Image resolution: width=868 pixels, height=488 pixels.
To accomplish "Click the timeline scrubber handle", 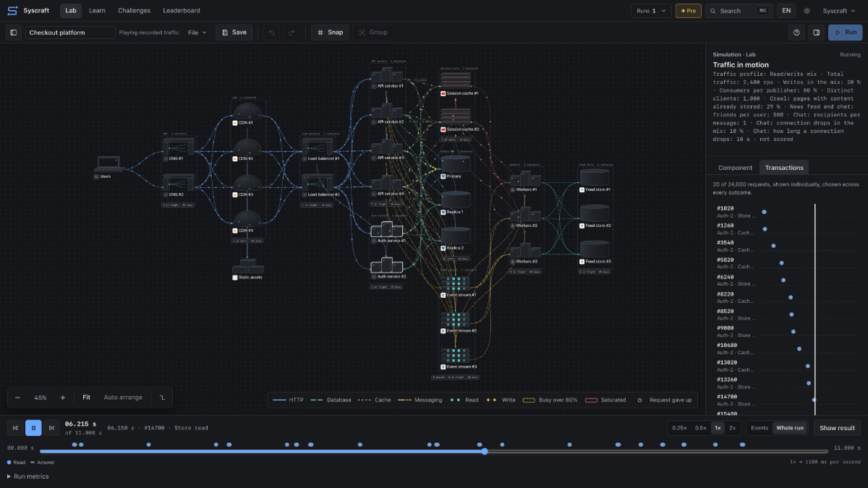I will pyautogui.click(x=484, y=451).
